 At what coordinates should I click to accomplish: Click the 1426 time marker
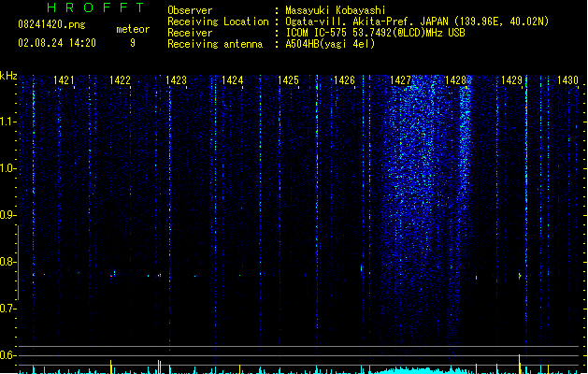point(344,80)
